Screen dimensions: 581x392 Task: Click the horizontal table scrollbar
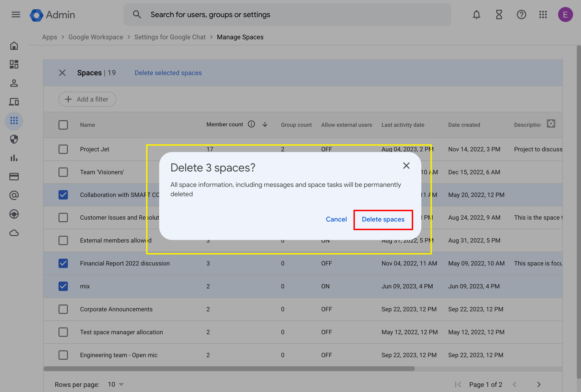click(x=229, y=369)
